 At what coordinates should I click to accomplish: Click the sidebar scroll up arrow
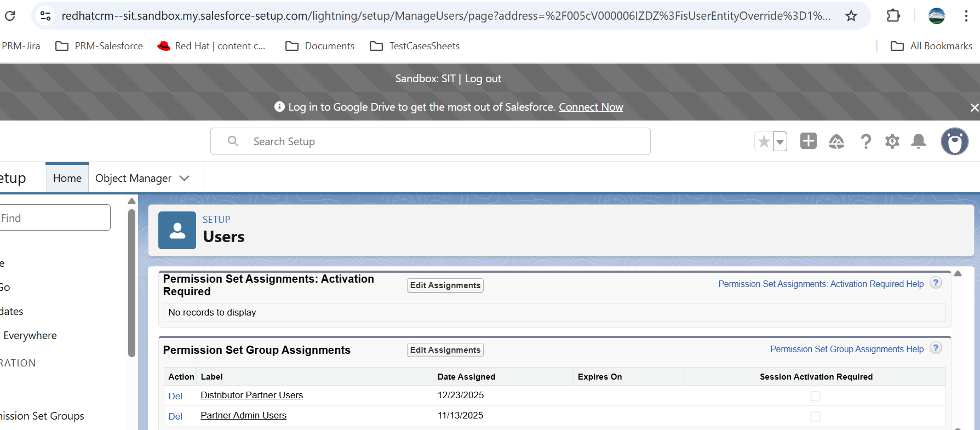131,201
